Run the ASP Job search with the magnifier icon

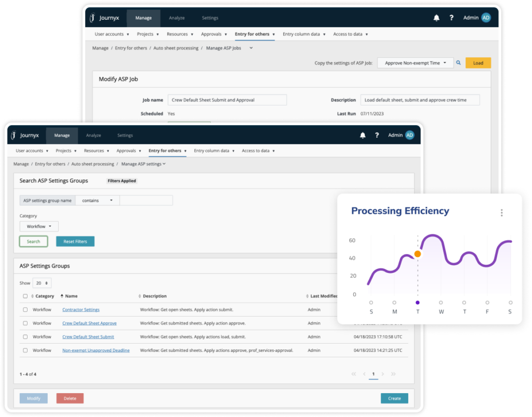point(458,62)
